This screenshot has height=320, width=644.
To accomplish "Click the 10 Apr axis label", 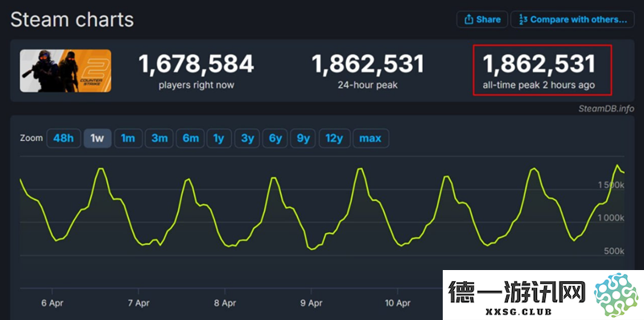I will point(397,304).
